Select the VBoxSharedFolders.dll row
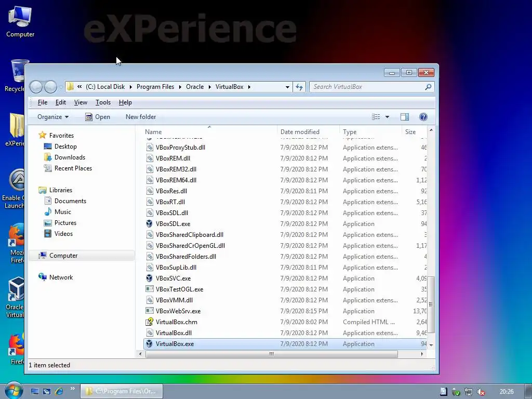 pos(285,257)
